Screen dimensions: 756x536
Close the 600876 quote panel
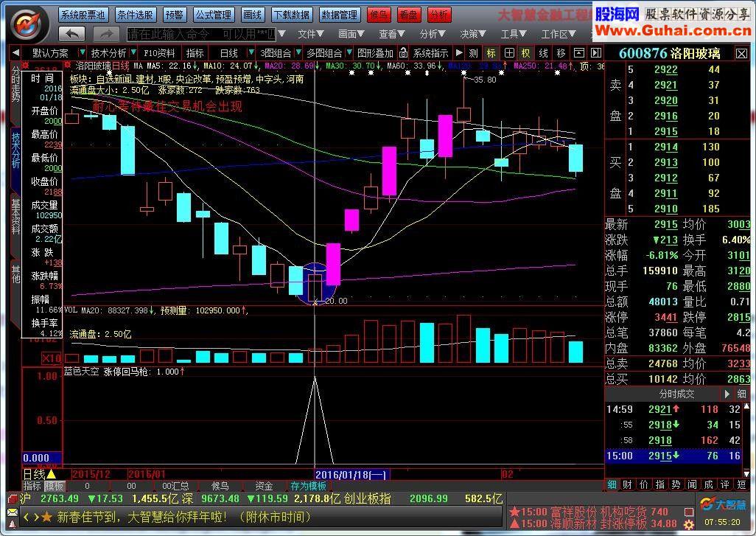741,53
